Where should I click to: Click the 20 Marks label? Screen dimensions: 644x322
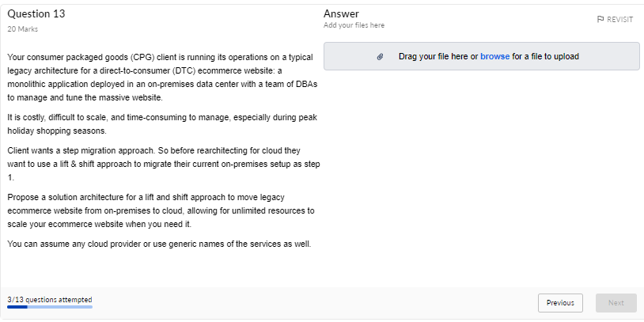23,29
